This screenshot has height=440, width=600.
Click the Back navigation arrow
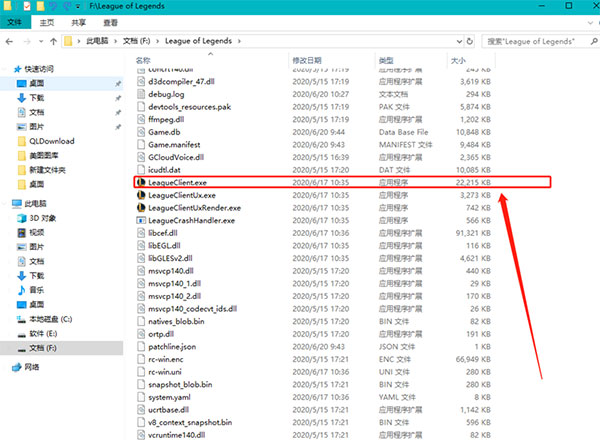(9, 41)
